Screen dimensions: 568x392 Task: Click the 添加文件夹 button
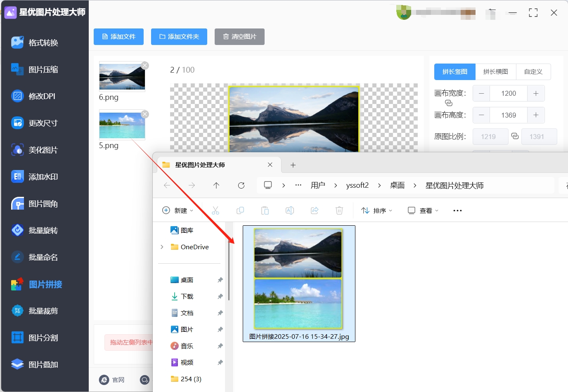[179, 37]
